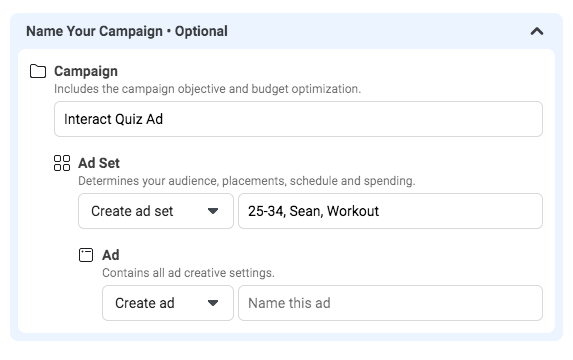Open the Create ad dropdown
Image resolution: width=573 pixels, height=360 pixels.
point(168,303)
